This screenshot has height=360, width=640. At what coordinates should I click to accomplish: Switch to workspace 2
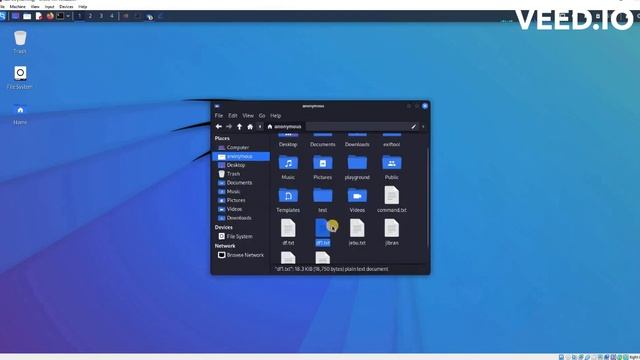click(x=90, y=16)
